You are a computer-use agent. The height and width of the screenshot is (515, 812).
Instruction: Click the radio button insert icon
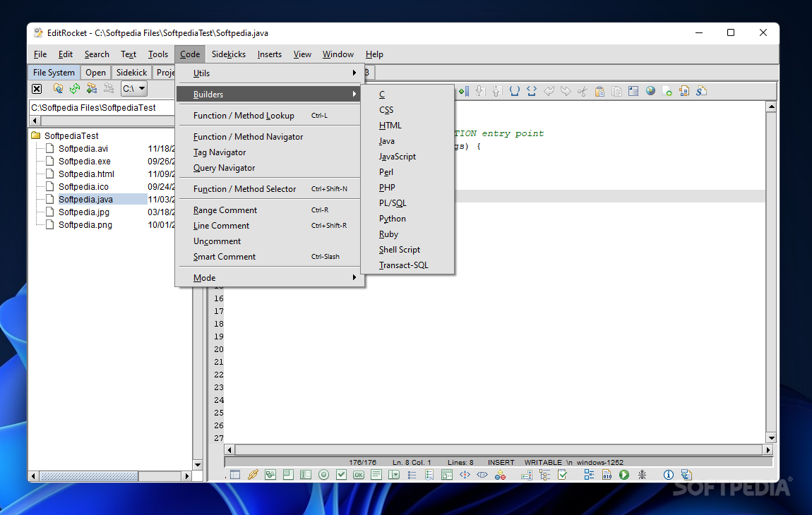coord(323,475)
